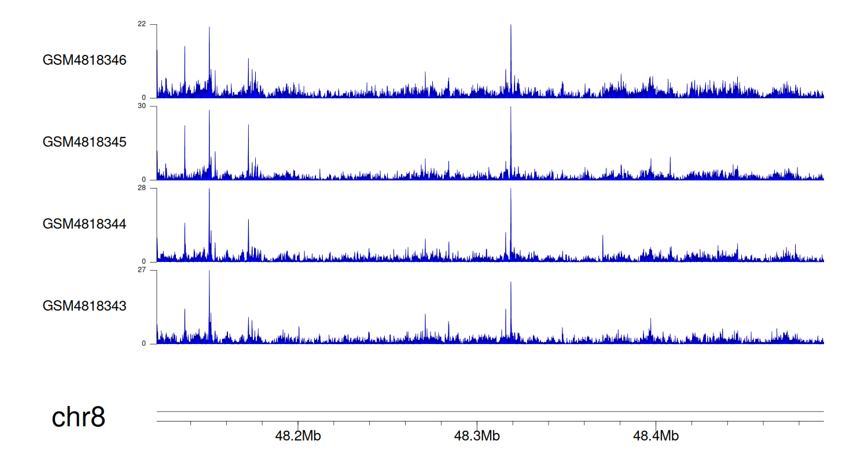
Task: Click the chr8 chromosome label
Action: tap(79, 417)
